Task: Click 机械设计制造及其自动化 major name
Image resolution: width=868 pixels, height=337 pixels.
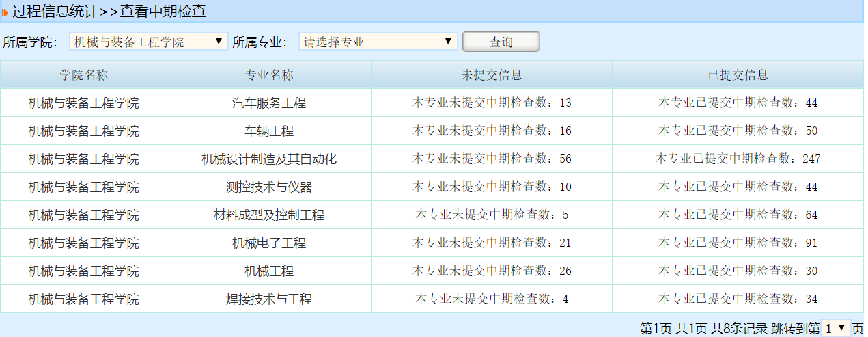Action: (x=269, y=159)
